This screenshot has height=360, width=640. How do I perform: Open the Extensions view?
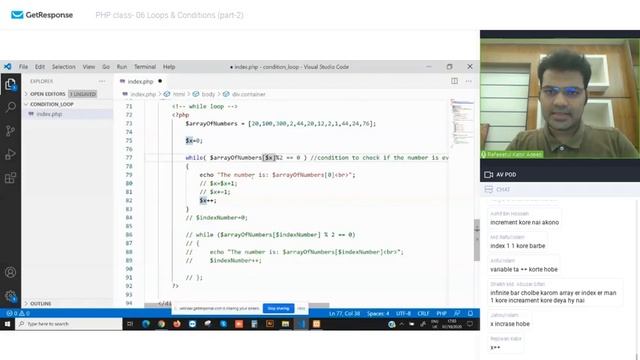coord(11,178)
